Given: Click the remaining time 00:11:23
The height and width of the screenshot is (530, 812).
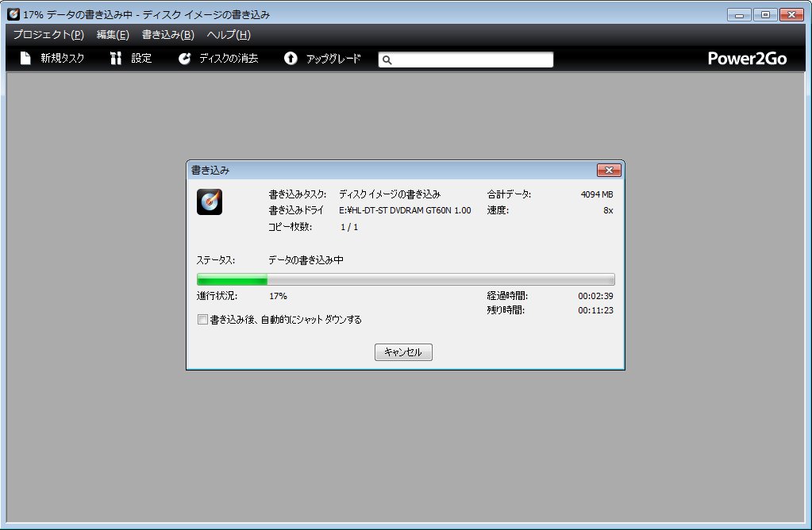Looking at the screenshot, I should point(595,310).
